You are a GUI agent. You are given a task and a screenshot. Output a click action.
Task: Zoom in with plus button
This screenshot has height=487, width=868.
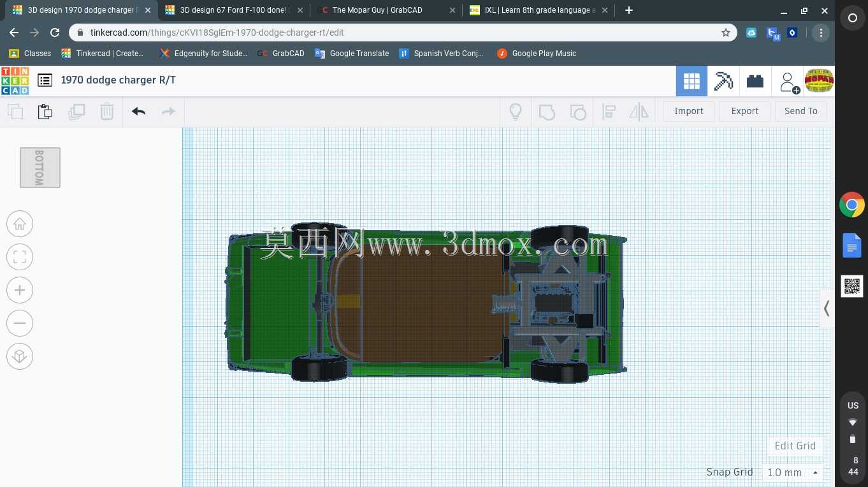tap(20, 290)
